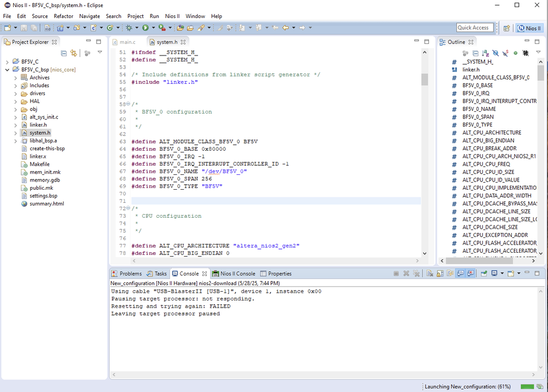This screenshot has height=392, width=548.
Task: Click Clear Console icon
Action: [x=430, y=273]
